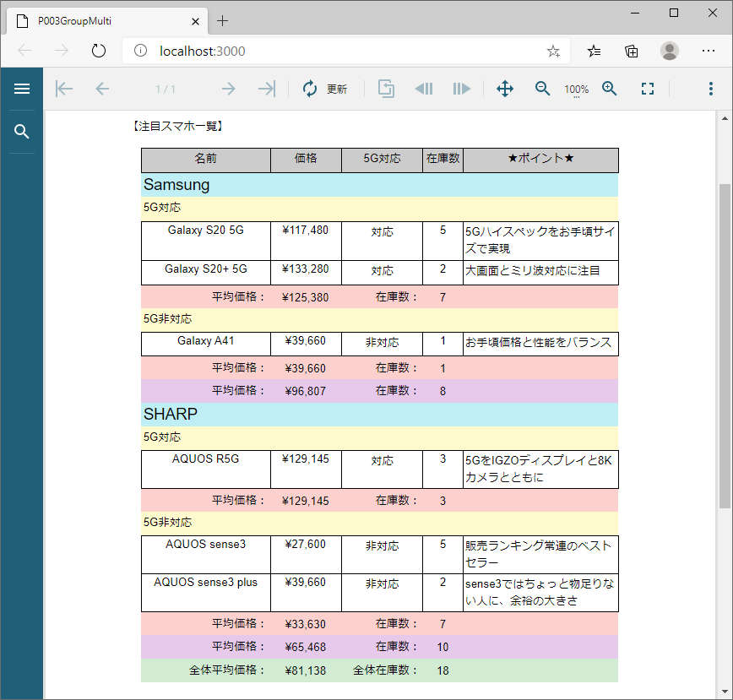This screenshot has height=700, width=733.
Task: Click the average price ¥125,380
Action: coord(305,298)
